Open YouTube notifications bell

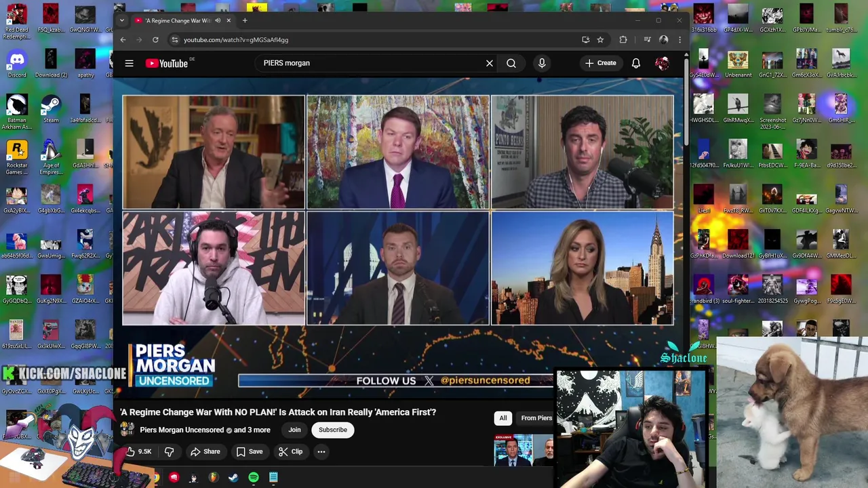pos(636,63)
